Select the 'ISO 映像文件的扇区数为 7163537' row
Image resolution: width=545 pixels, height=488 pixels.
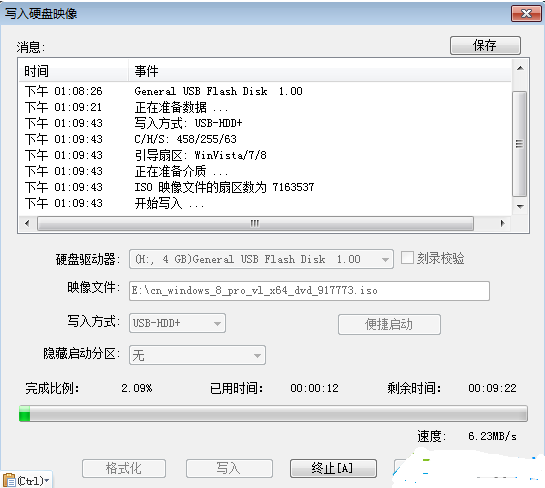point(266,187)
